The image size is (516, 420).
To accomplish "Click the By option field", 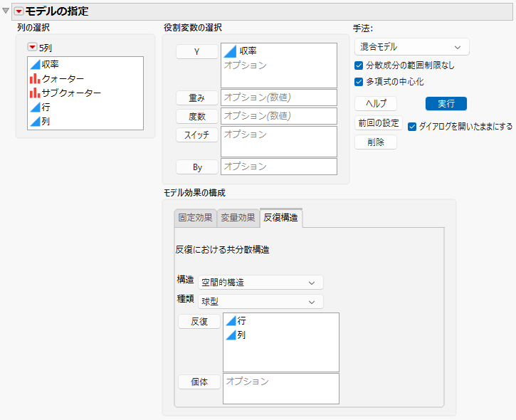I will 279,167.
